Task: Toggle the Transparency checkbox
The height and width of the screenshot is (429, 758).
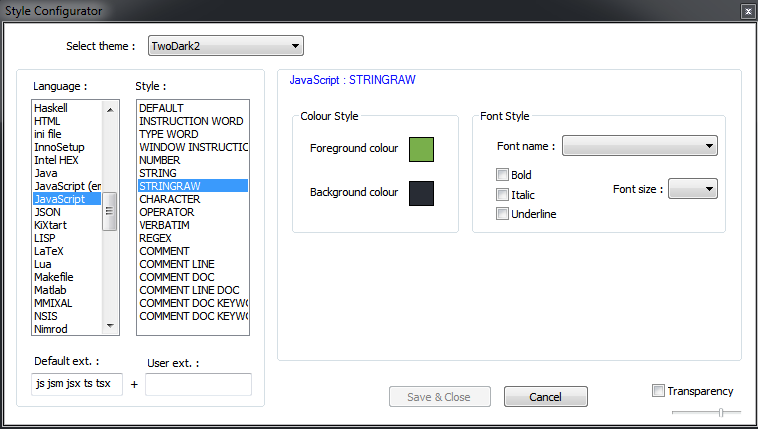Action: (658, 390)
